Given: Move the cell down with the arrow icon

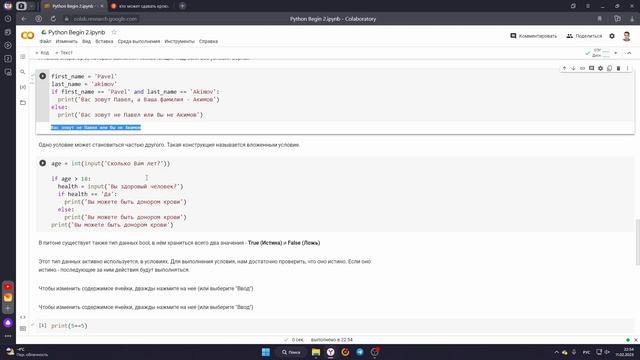Looking at the screenshot, I should (x=573, y=69).
